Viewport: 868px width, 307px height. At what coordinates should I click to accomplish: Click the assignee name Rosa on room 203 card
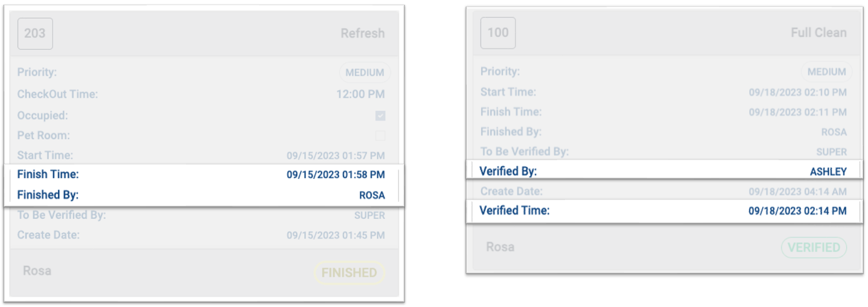pyautogui.click(x=37, y=271)
